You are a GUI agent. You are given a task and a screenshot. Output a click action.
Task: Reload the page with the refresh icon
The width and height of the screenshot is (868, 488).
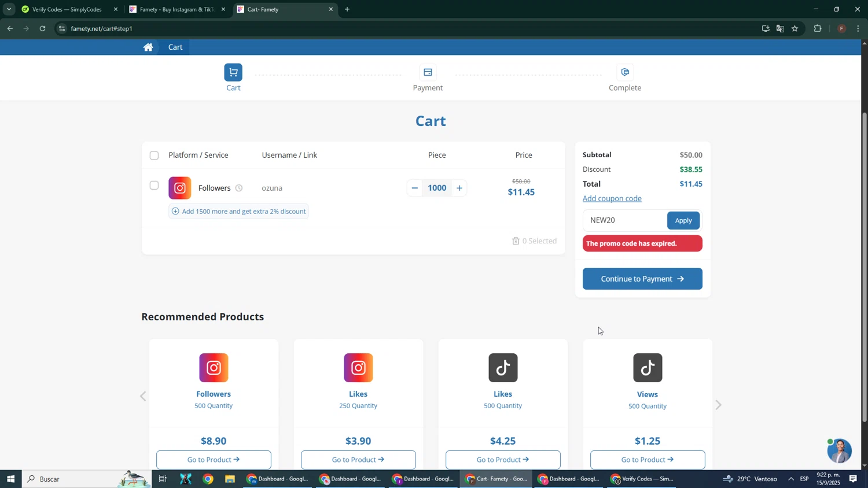point(42,28)
